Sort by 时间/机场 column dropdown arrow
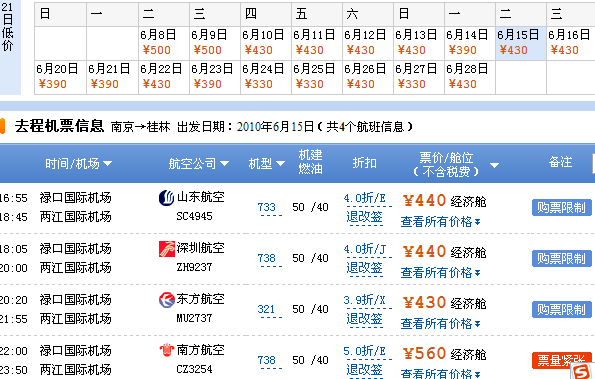The image size is (595, 379). [107, 164]
